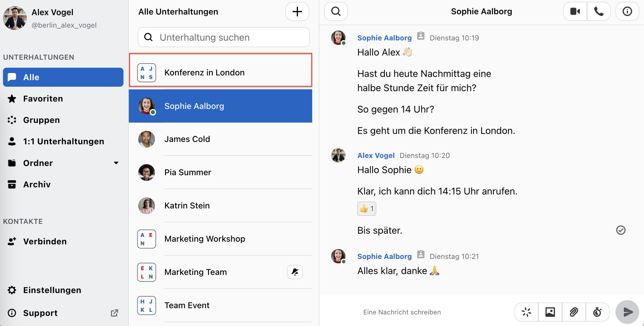The image size is (644, 326).
Task: Click the Marketing Workshop group avatar
Action: (147, 239)
